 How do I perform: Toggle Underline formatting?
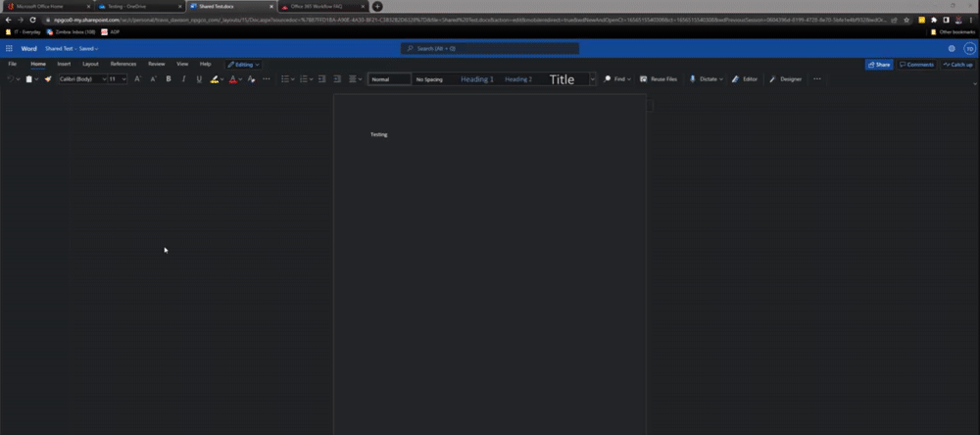[x=199, y=79]
